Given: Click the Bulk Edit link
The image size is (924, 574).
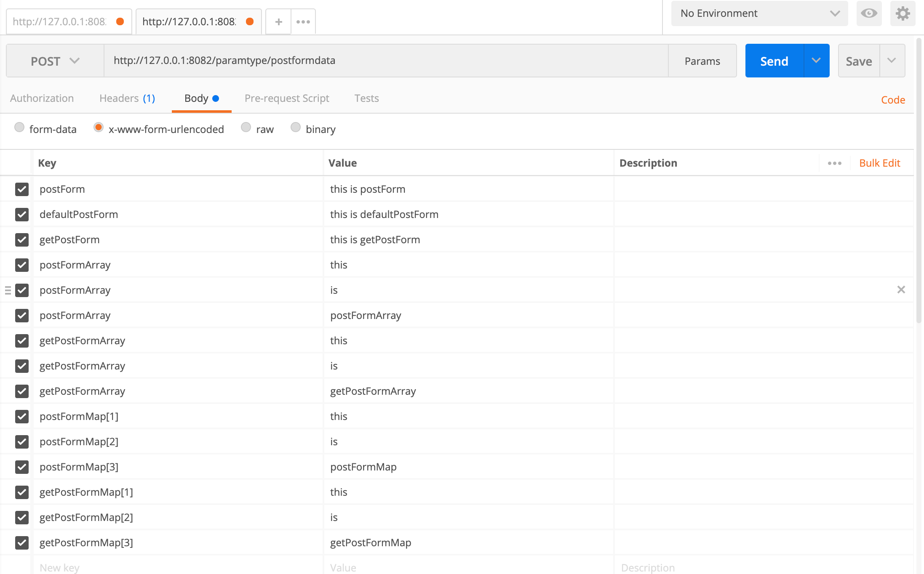Looking at the screenshot, I should coord(879,163).
